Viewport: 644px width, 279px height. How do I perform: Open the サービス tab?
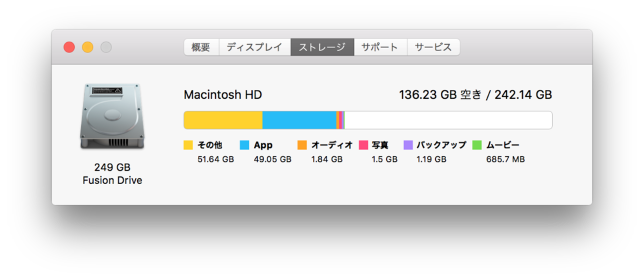pos(433,47)
